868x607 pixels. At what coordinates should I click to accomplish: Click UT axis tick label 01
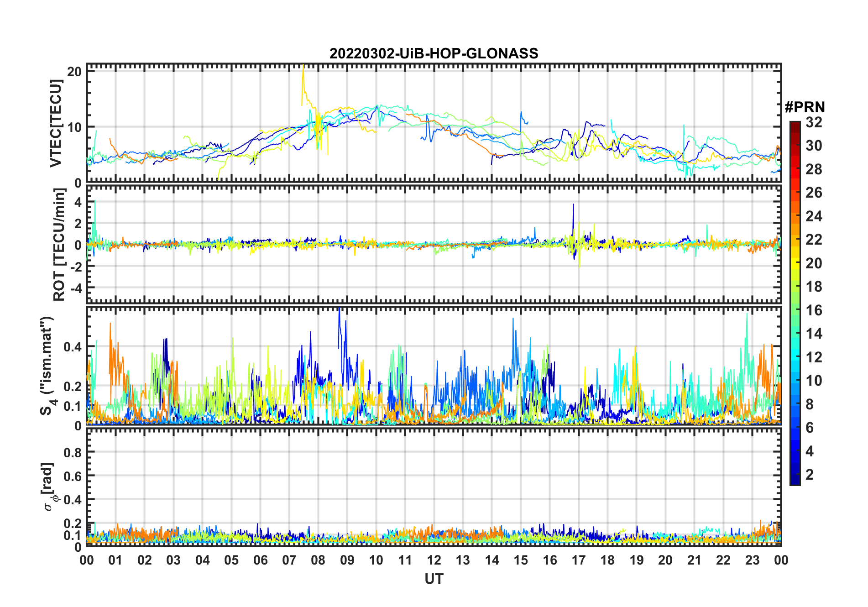115,560
